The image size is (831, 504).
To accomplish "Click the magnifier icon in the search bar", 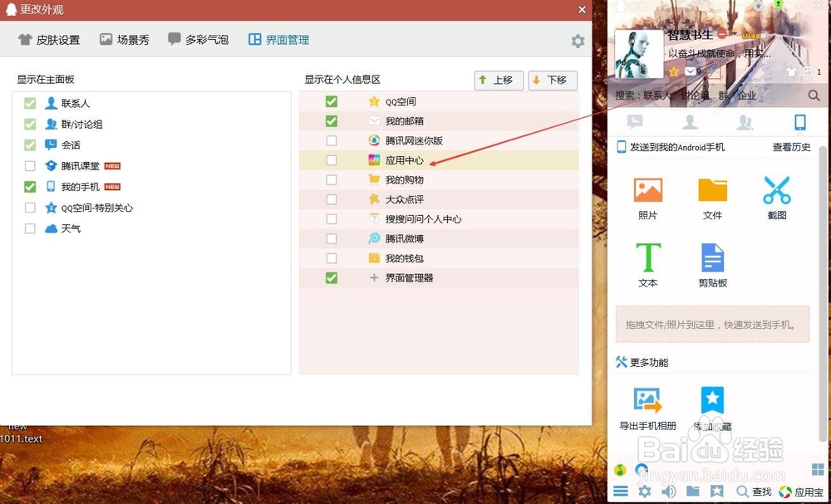I will point(814,95).
